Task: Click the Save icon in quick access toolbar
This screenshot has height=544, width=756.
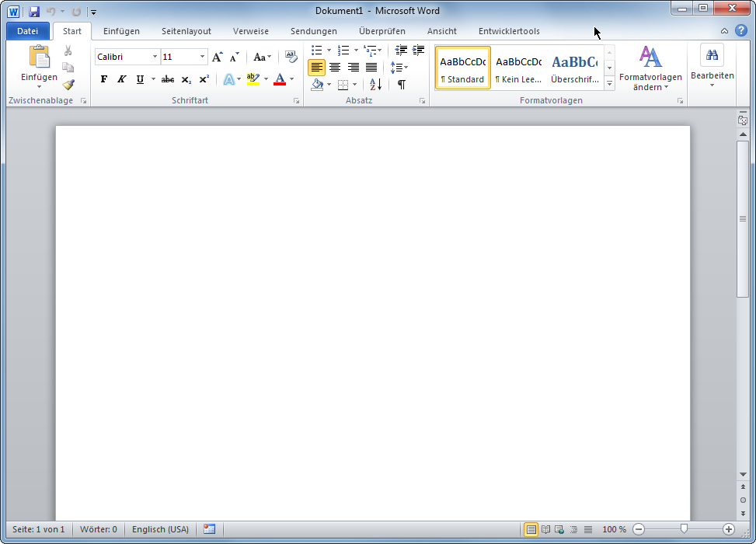Action: pyautogui.click(x=33, y=11)
